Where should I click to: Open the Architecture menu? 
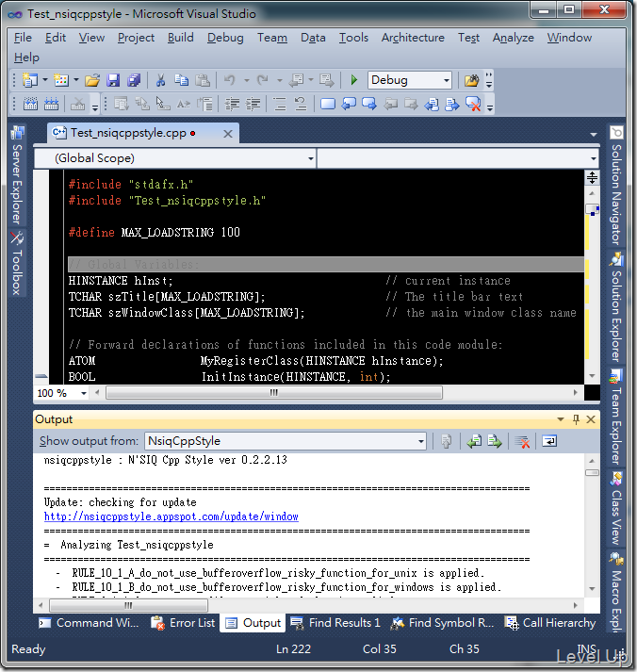pos(413,38)
